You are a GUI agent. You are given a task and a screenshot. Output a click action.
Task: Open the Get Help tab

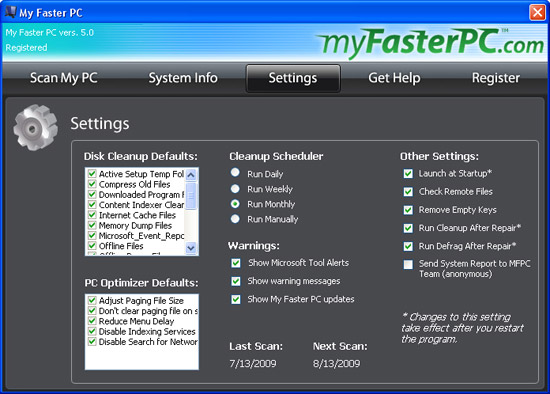tap(394, 78)
